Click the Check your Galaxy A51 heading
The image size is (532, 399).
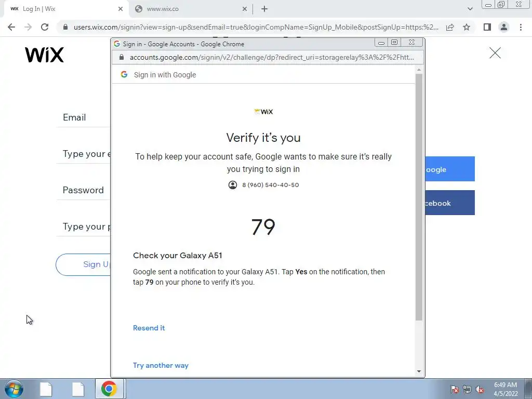pyautogui.click(x=178, y=256)
